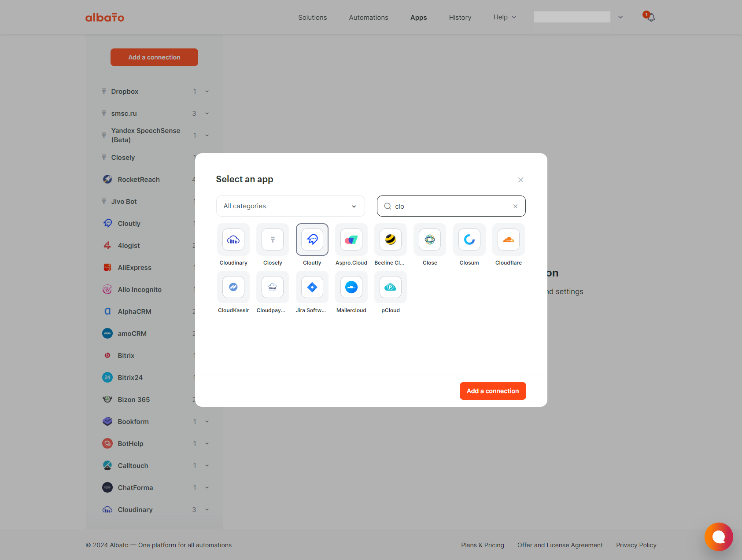The width and height of the screenshot is (742, 560).
Task: Clear the clo search text
Action: tap(515, 206)
